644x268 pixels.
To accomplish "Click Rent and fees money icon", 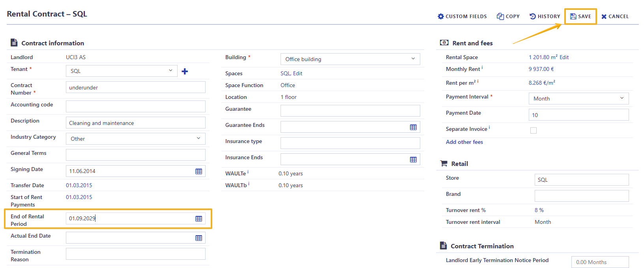I will tap(444, 43).
